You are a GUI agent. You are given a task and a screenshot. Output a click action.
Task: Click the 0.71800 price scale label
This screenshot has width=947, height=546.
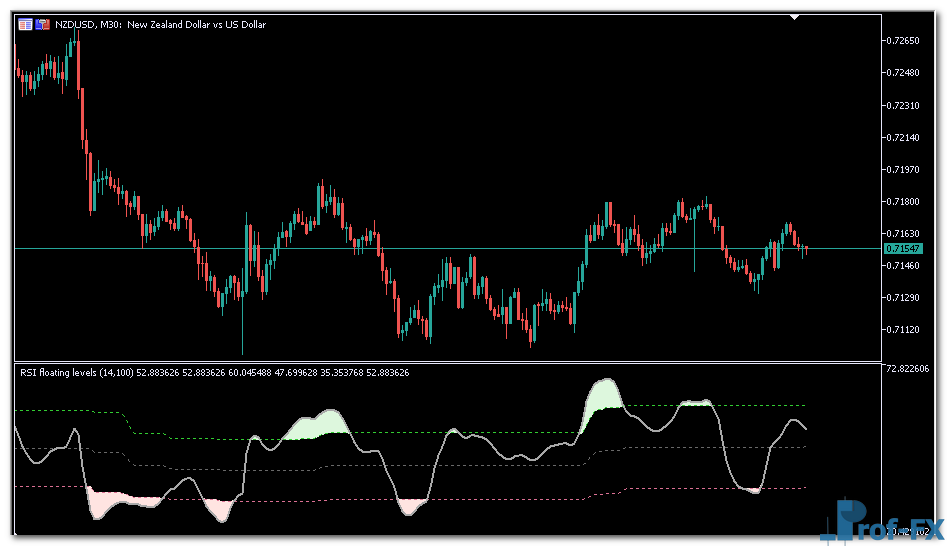(x=902, y=201)
